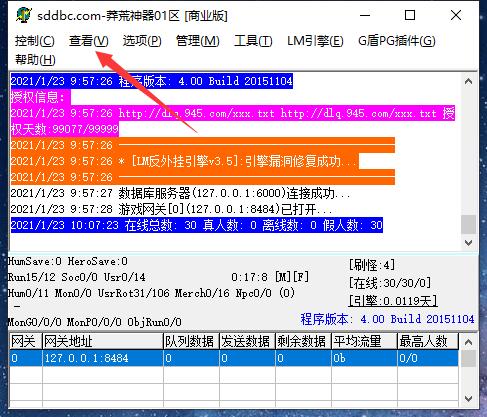Open the 控制(C) menu
The image size is (487, 417).
coord(35,41)
